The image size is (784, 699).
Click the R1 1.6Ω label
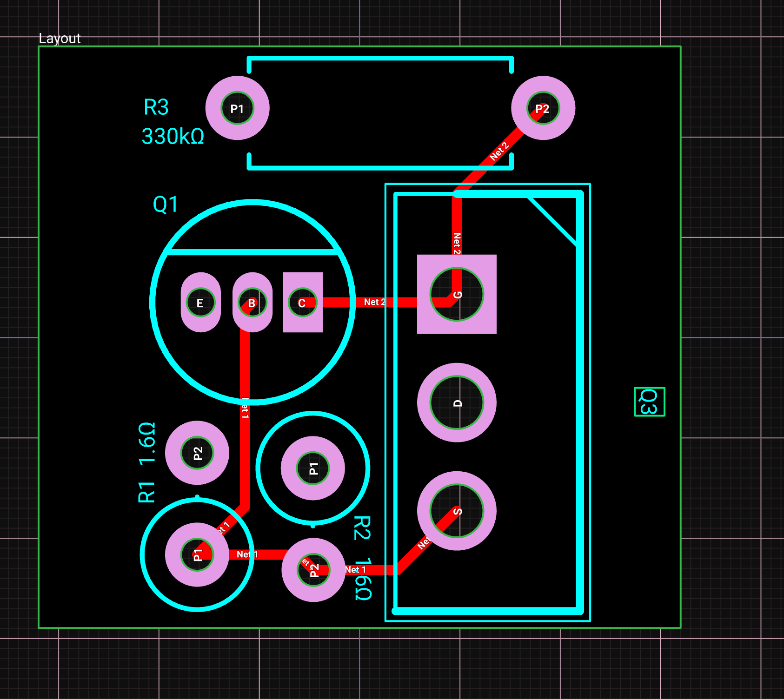147,463
